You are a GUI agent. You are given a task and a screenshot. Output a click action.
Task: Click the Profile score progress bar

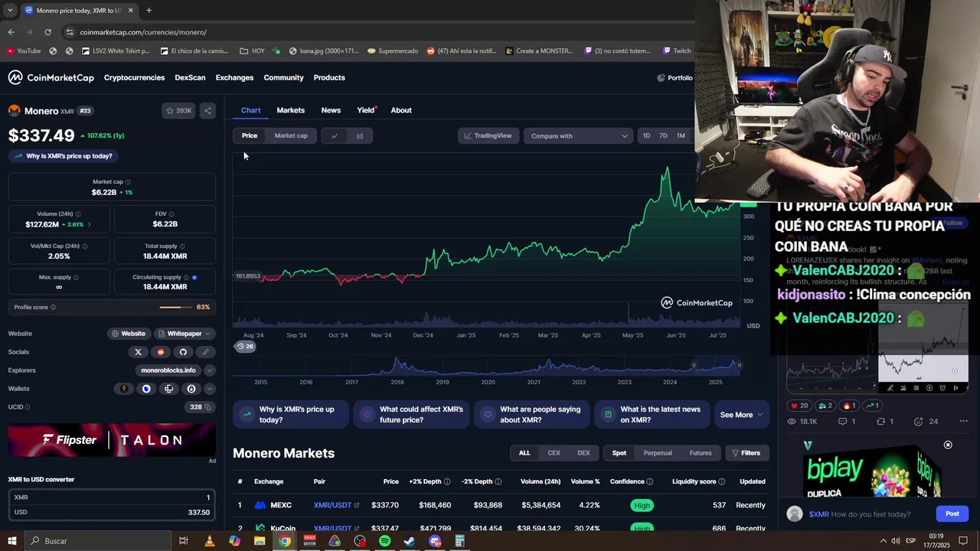(x=176, y=308)
